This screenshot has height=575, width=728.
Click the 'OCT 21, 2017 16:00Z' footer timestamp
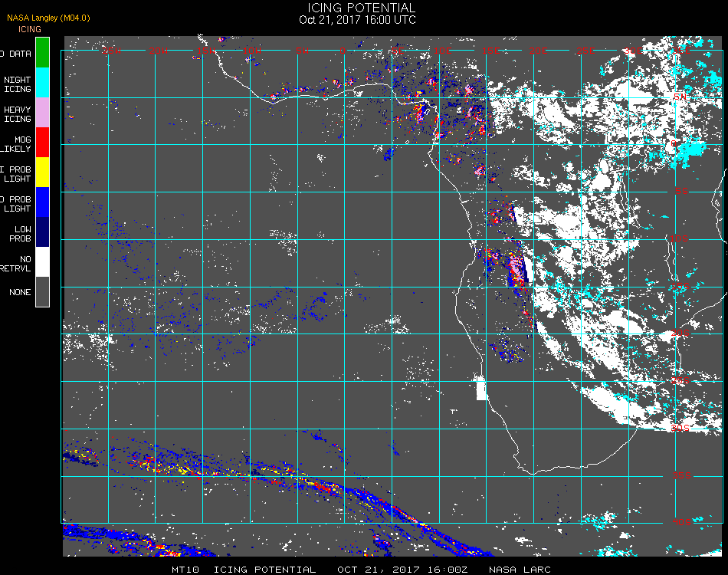[402, 570]
